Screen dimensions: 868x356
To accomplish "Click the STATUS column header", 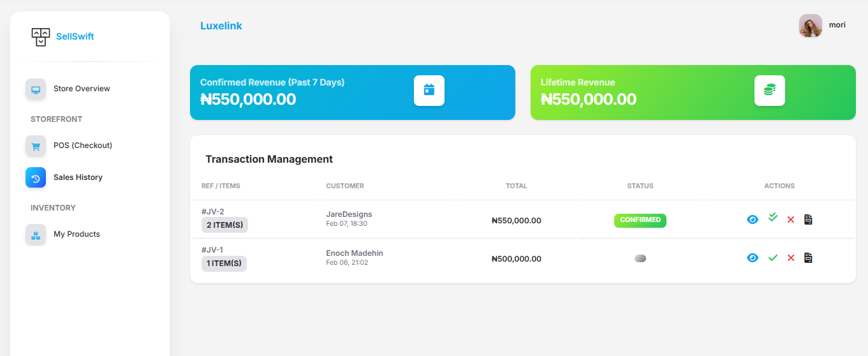I will 640,186.
